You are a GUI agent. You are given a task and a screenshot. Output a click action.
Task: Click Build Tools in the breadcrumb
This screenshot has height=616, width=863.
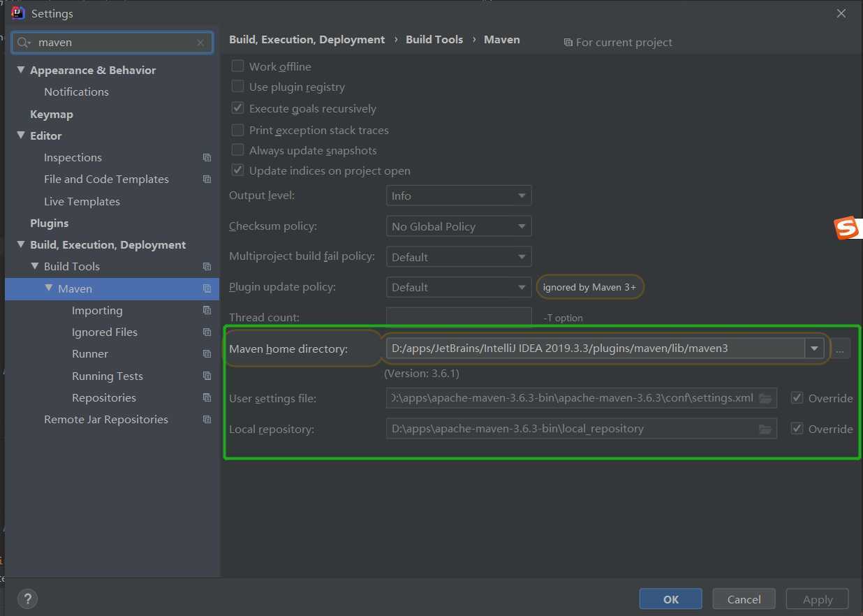(x=434, y=40)
